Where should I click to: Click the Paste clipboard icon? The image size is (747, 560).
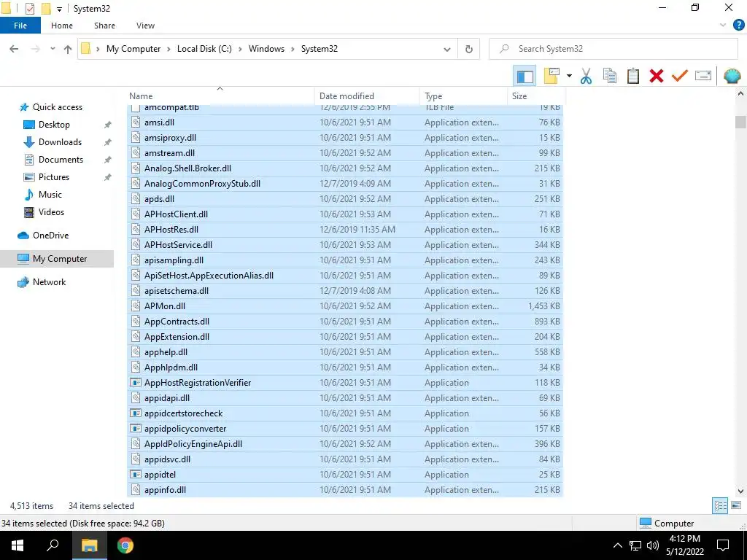tap(633, 76)
